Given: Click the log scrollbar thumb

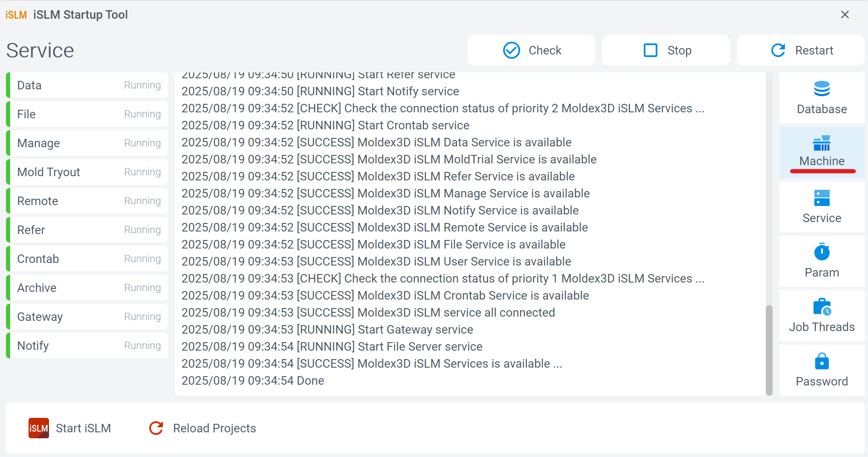Looking at the screenshot, I should tap(769, 350).
